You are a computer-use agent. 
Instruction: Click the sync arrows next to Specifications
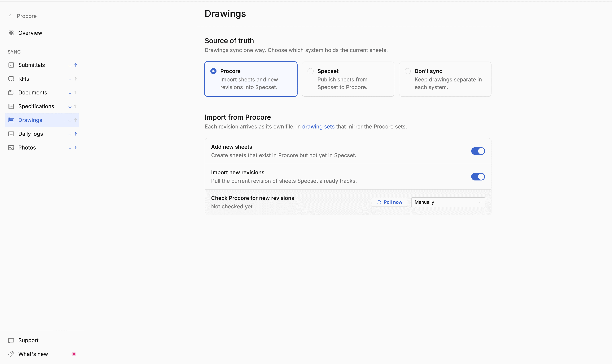pos(73,106)
